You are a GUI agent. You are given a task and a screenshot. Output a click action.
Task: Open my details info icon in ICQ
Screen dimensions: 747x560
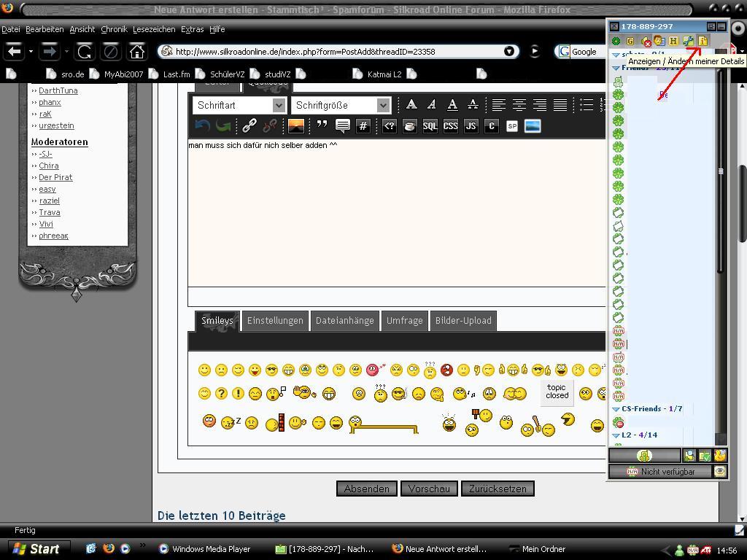pyautogui.click(x=703, y=42)
